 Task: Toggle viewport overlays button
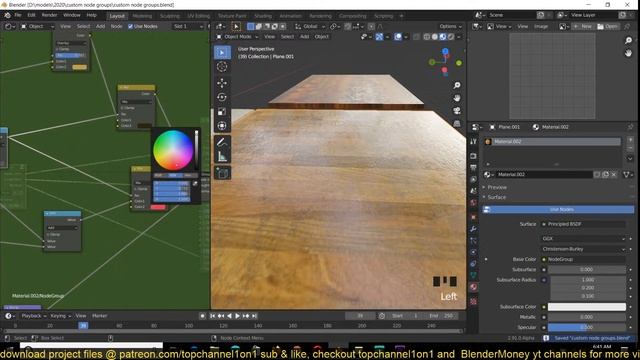398,37
